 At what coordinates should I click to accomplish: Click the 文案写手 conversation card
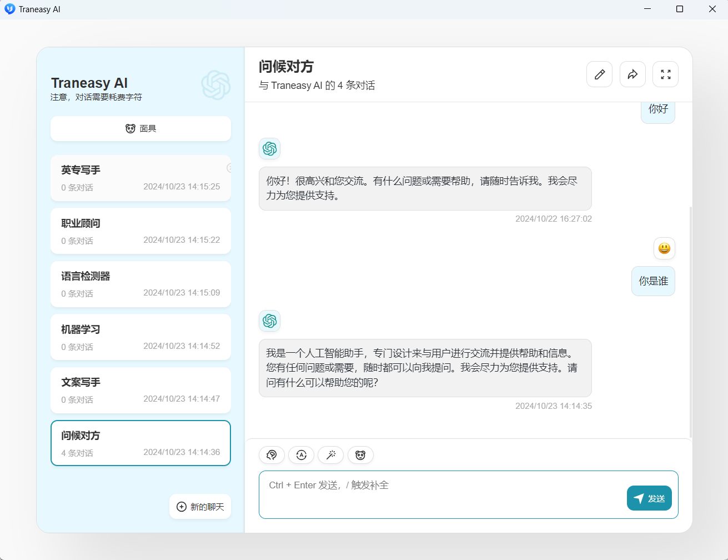[x=140, y=390]
